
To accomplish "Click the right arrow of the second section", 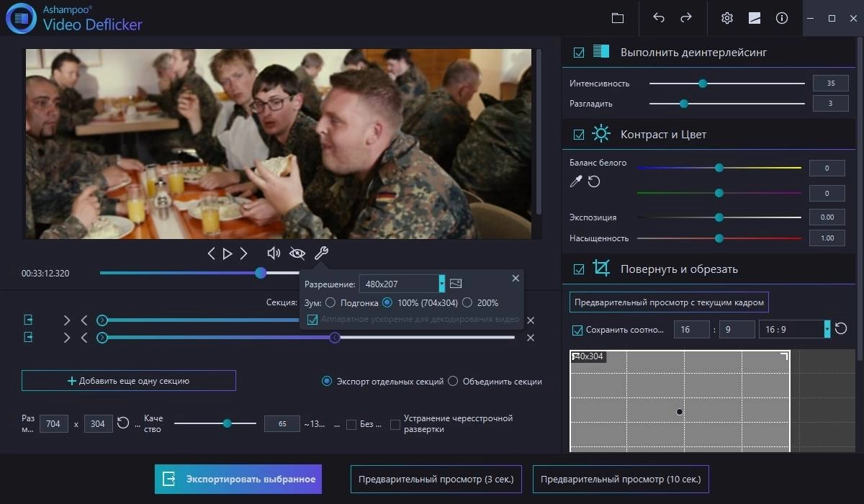I will (67, 337).
